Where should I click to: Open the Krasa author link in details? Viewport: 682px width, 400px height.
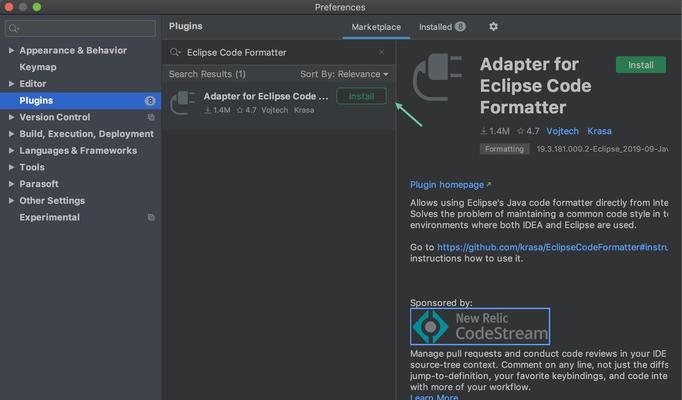599,131
